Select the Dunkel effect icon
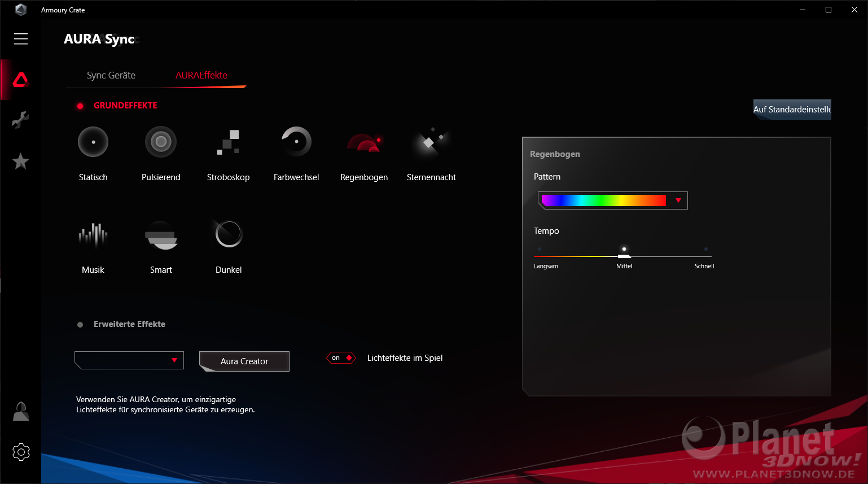The width and height of the screenshot is (868, 484). click(x=229, y=233)
